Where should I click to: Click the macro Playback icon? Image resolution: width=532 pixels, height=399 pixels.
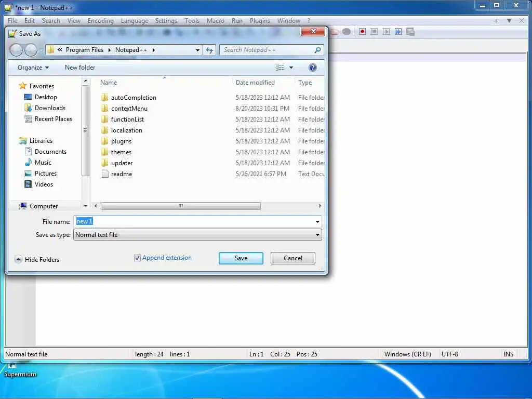tap(386, 32)
